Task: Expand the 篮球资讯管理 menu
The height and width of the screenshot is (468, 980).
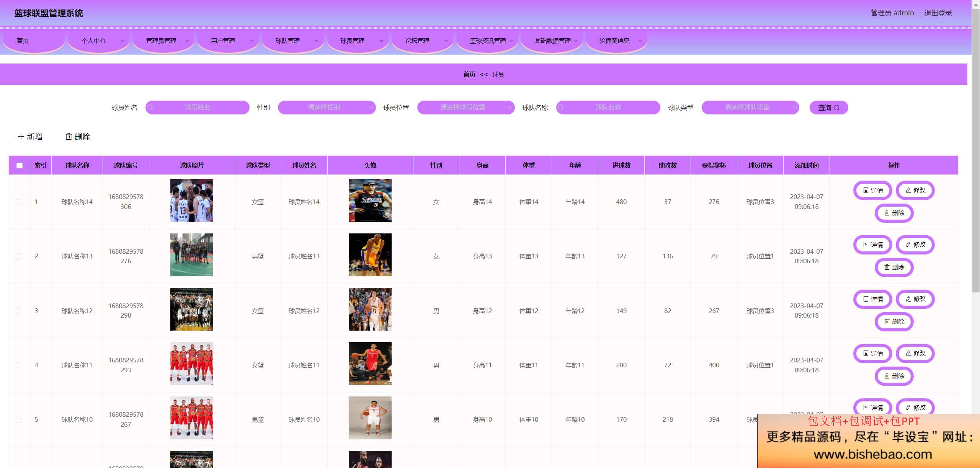Action: tap(487, 41)
